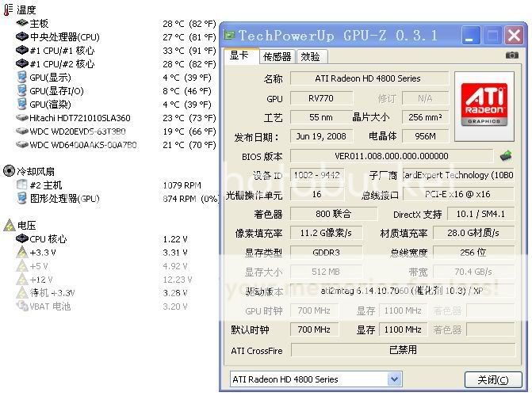Click the 默认时钟 显存 value 1100 MHz
532x396 pixels.
point(403,329)
